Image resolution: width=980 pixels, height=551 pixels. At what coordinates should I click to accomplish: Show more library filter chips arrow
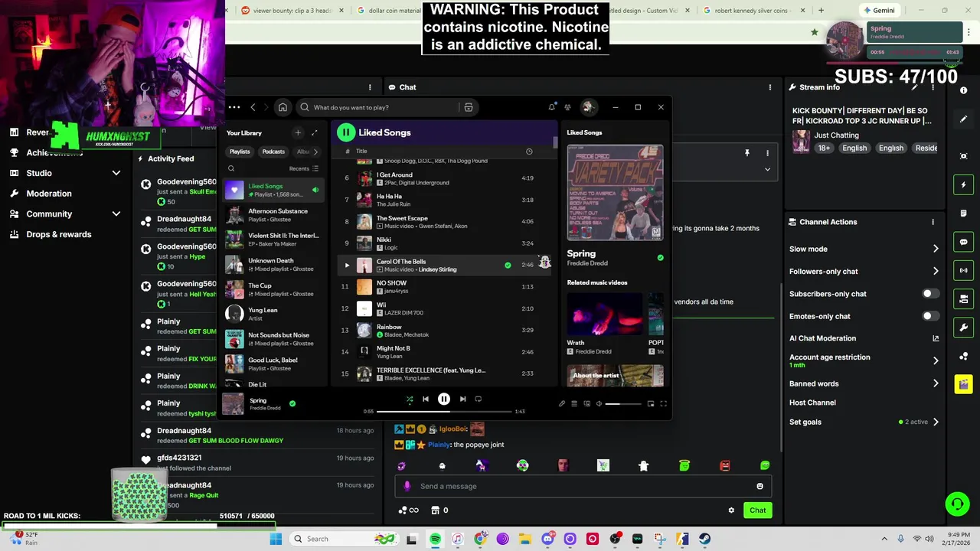coord(315,152)
